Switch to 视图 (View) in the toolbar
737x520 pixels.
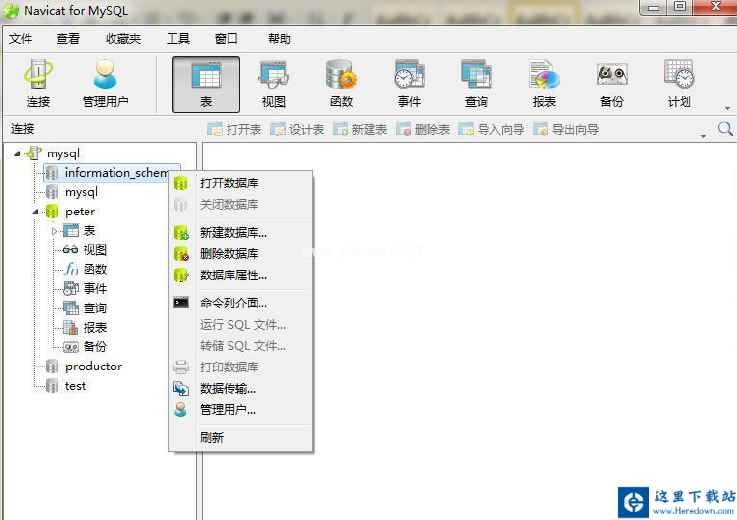coord(274,84)
